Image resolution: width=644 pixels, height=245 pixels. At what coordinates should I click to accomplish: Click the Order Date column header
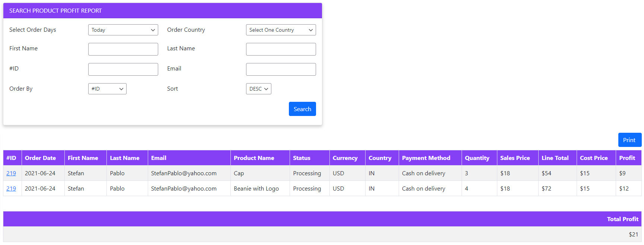point(40,158)
